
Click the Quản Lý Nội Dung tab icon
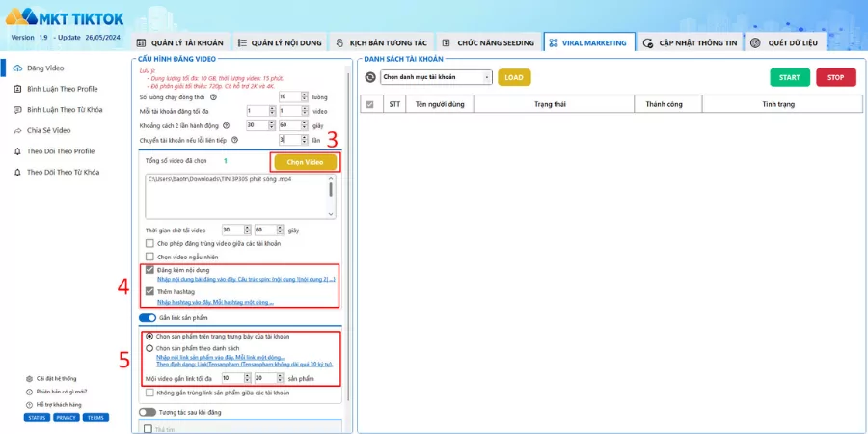(241, 42)
